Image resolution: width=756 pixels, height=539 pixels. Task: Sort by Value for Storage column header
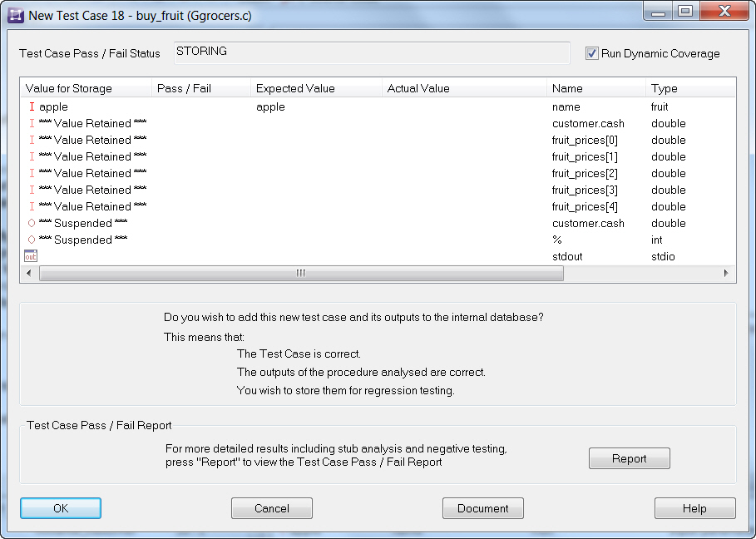pyautogui.click(x=83, y=88)
